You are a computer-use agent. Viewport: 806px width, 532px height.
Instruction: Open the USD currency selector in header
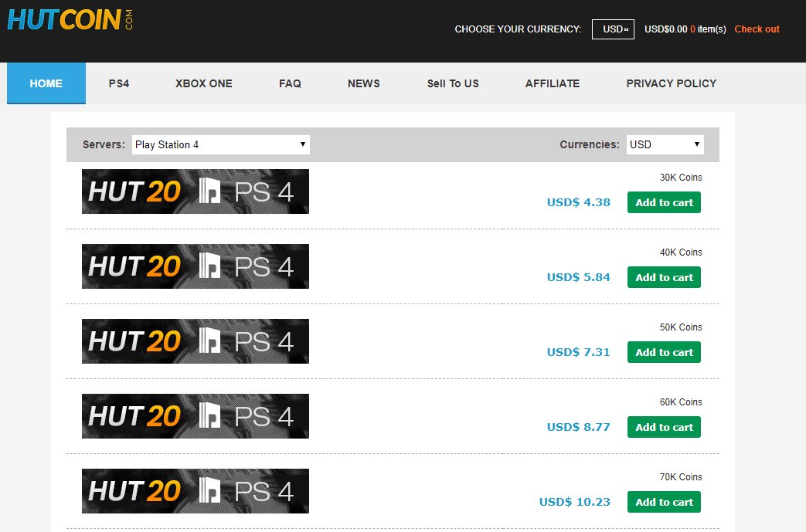(x=613, y=29)
